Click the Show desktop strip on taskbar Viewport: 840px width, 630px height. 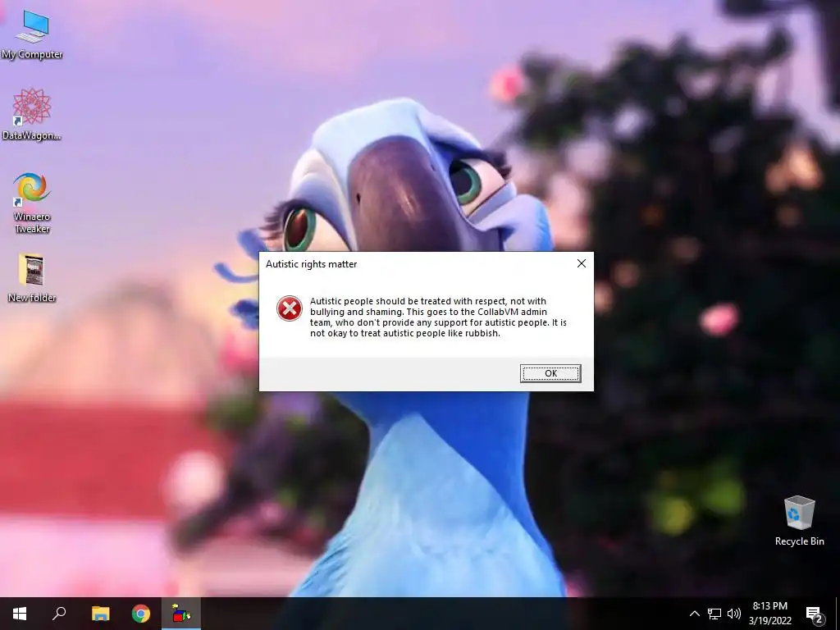tap(838, 614)
